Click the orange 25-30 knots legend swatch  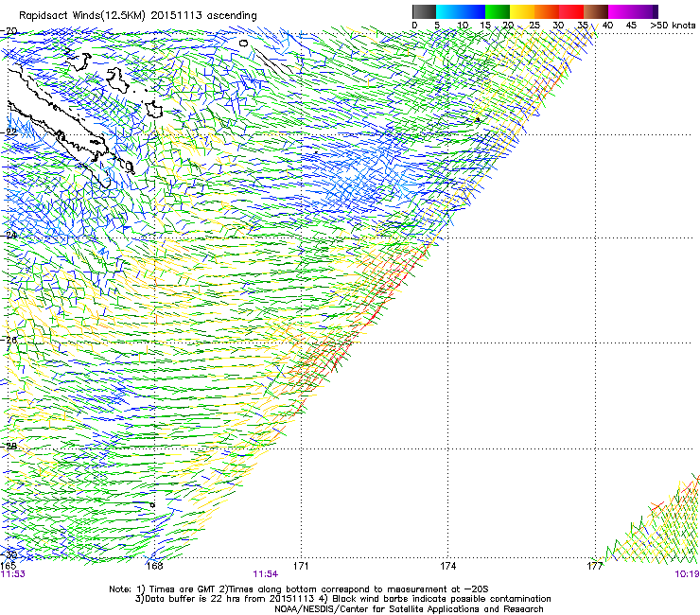[x=547, y=11]
